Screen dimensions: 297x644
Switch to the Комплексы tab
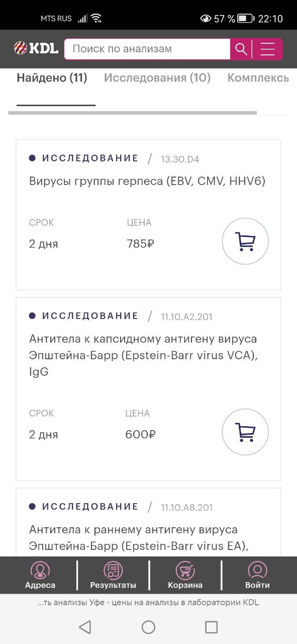258,78
